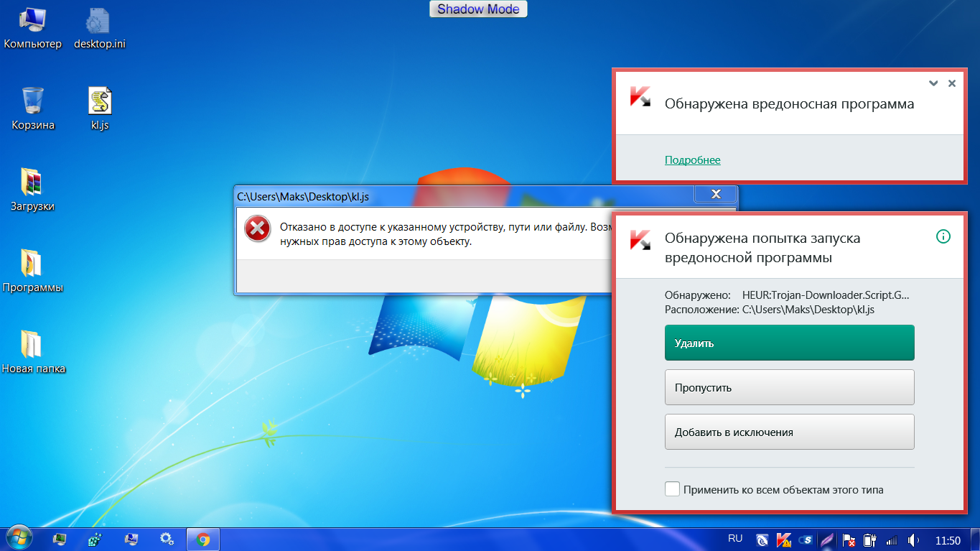Click the 11:50 system clock

coord(948,540)
